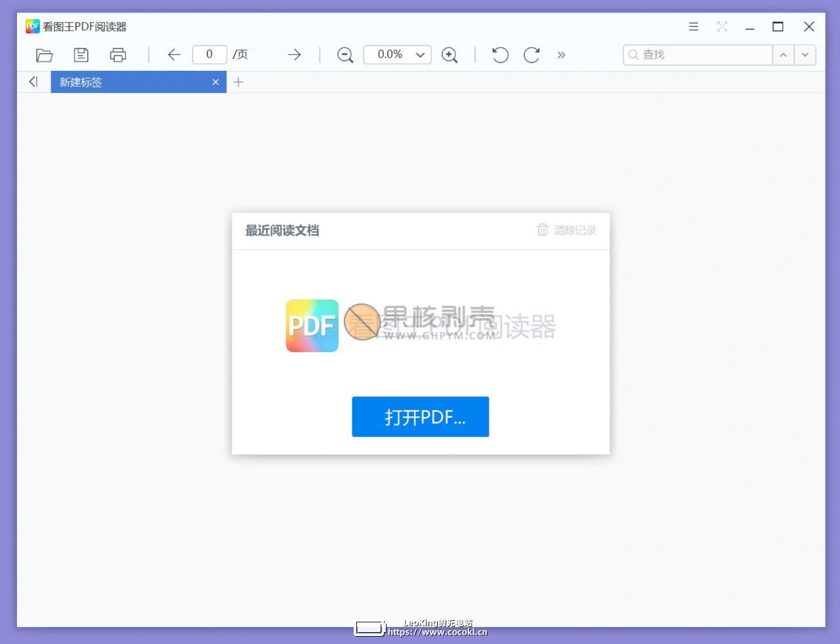Open the hamburger main menu
The height and width of the screenshot is (644, 840).
(694, 27)
